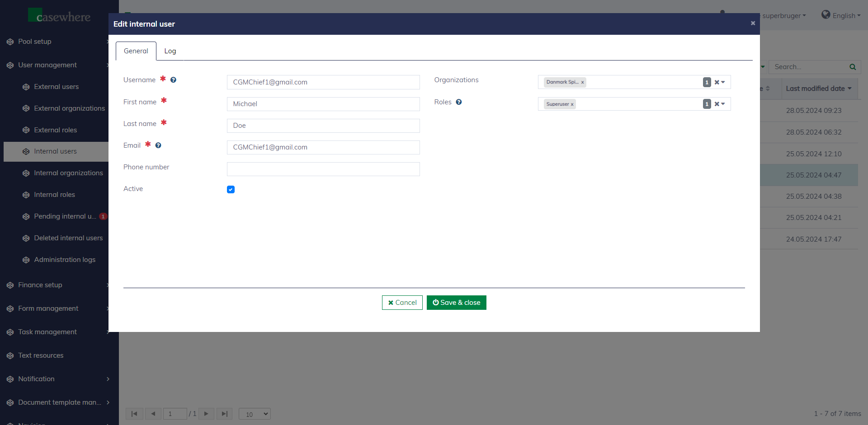Close the Edit internal user dialog
The height and width of the screenshot is (425, 868).
tap(753, 23)
